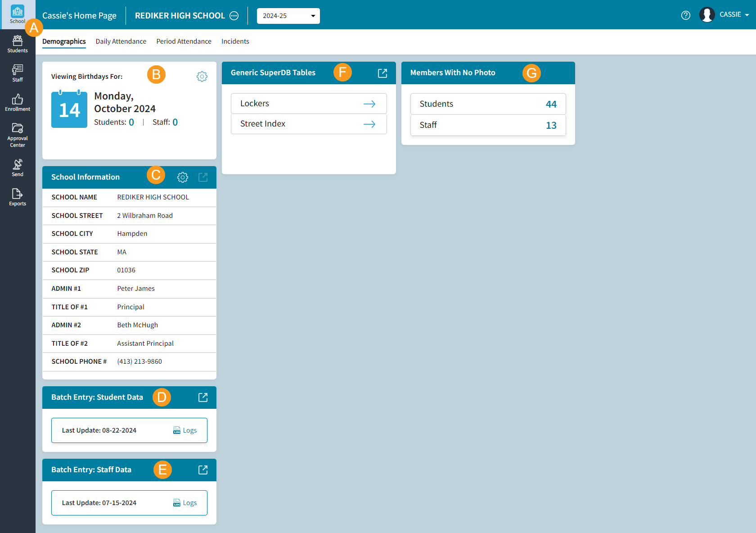Screen dimensions: 756x533
Task: Select the Students icon in the sidebar
Action: coord(18,44)
